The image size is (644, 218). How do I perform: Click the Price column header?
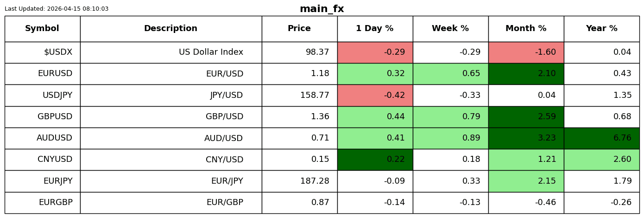(x=299, y=29)
